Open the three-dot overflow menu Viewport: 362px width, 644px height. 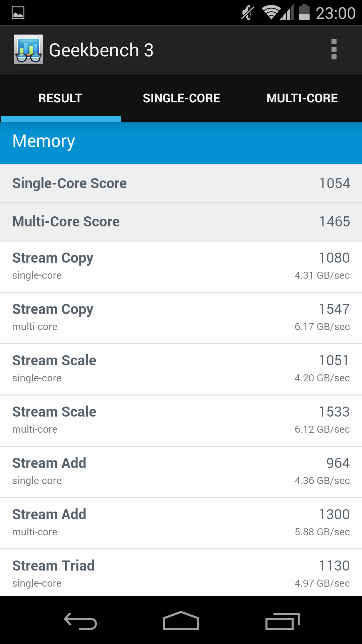pos(334,50)
